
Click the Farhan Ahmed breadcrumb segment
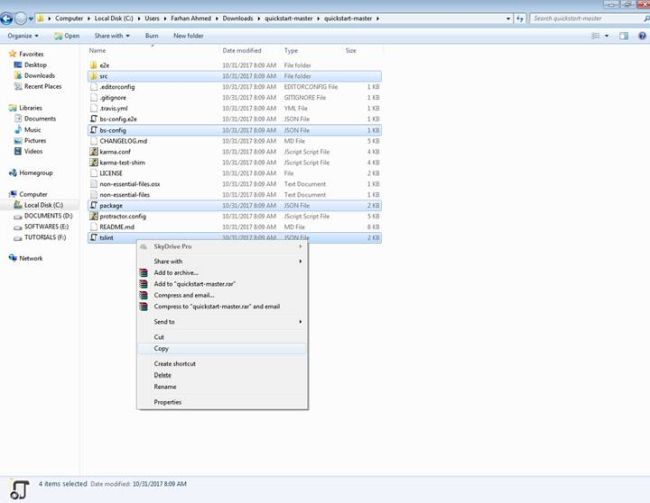pyautogui.click(x=191, y=19)
